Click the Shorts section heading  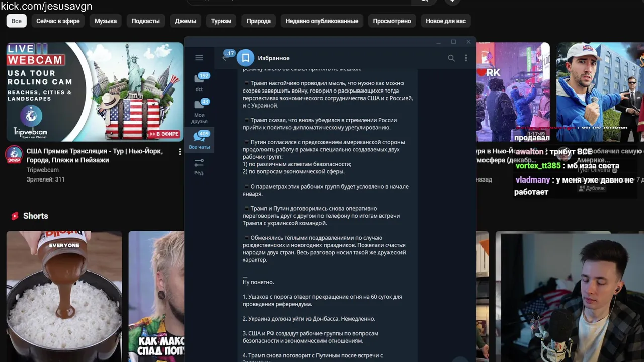pos(36,216)
